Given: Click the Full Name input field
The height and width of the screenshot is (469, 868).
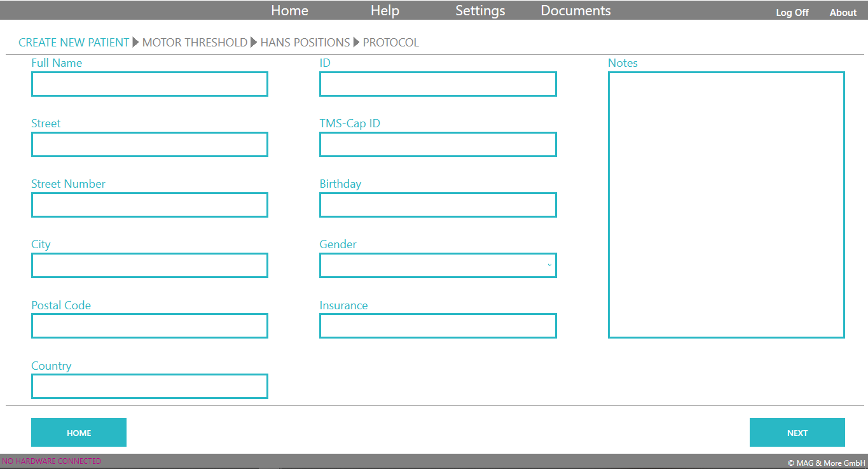Looking at the screenshot, I should pos(149,84).
